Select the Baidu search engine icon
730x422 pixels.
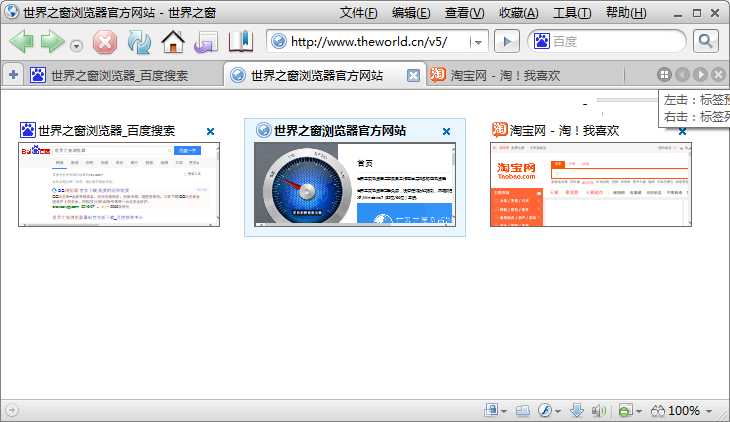click(x=541, y=41)
